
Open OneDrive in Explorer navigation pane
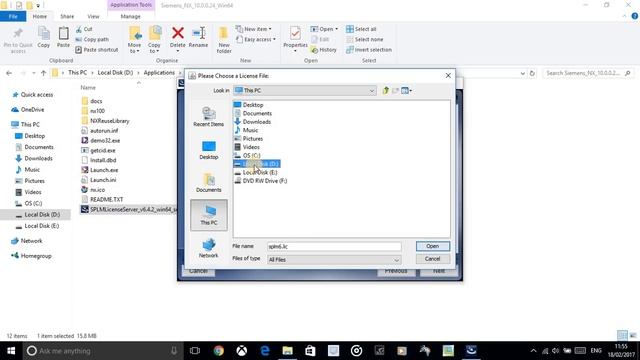click(x=28, y=109)
